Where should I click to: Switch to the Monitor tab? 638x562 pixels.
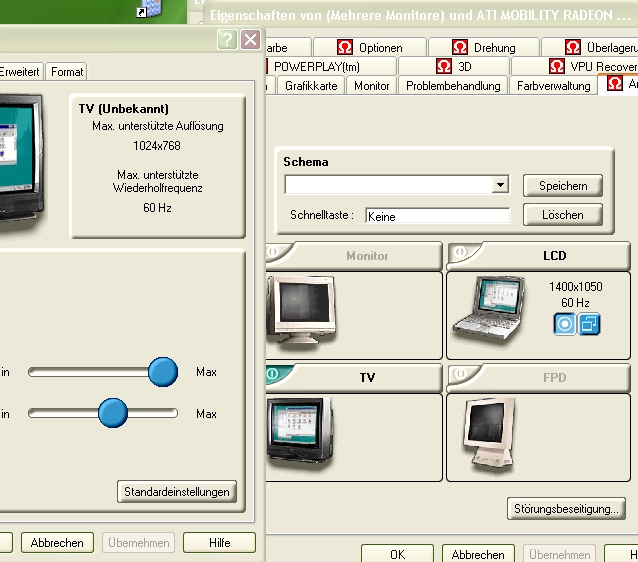(371, 85)
